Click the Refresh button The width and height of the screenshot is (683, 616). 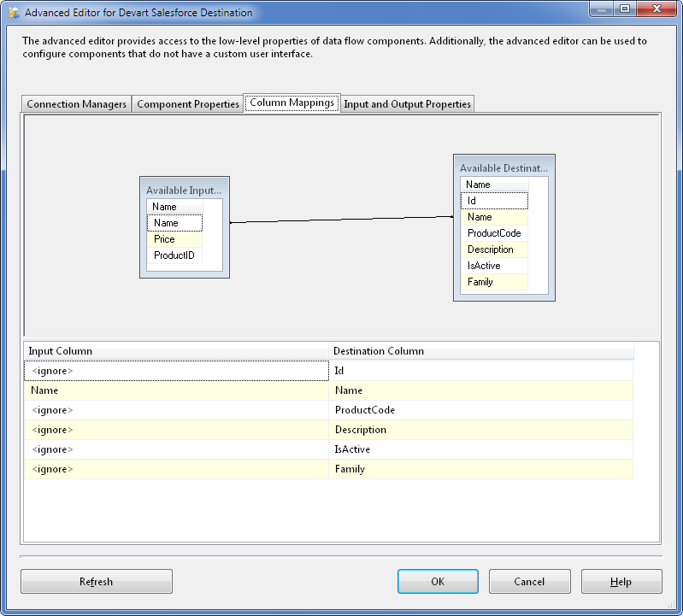tap(97, 581)
